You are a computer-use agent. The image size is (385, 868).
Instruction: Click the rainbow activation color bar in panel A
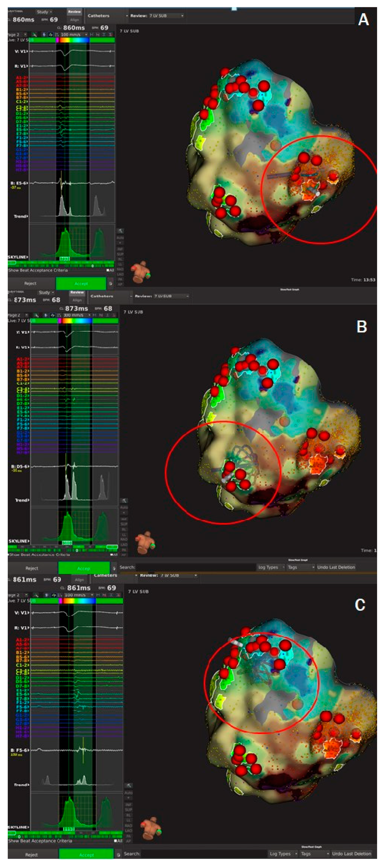(x=74, y=40)
